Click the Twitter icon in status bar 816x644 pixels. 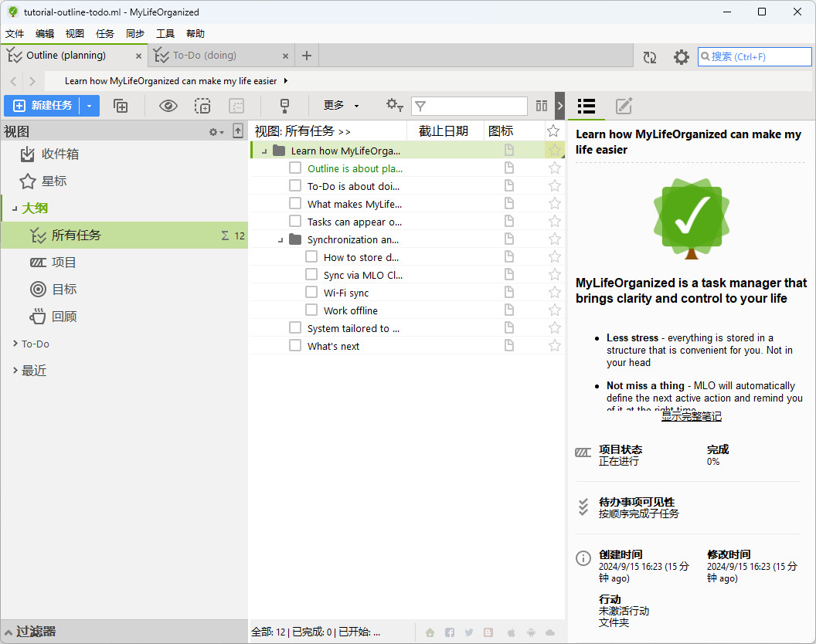469,632
